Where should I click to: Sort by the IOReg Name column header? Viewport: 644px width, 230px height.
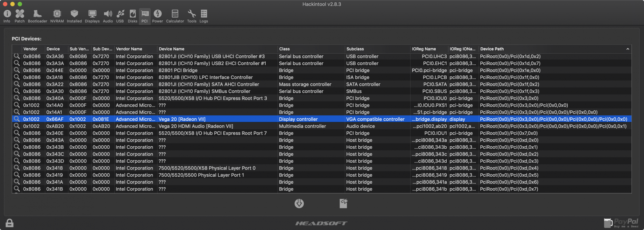(429, 49)
